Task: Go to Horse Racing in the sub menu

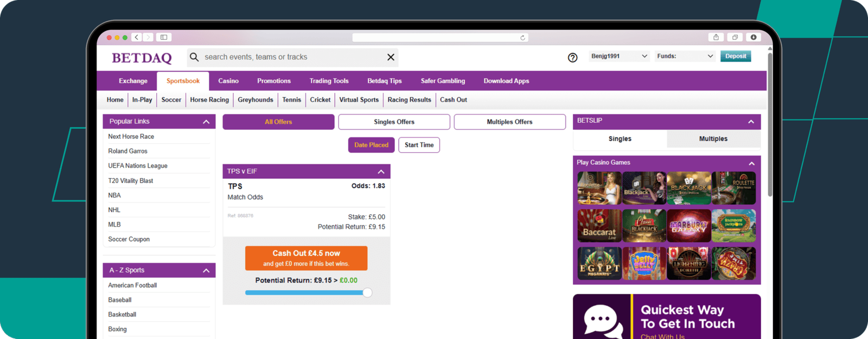Action: pyautogui.click(x=209, y=100)
